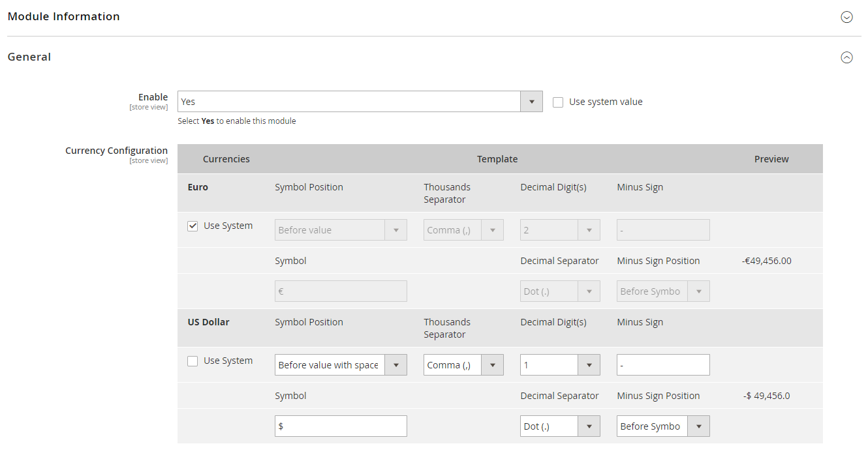
Task: Click US Dollar Decimal Digits arrow
Action: tap(589, 365)
